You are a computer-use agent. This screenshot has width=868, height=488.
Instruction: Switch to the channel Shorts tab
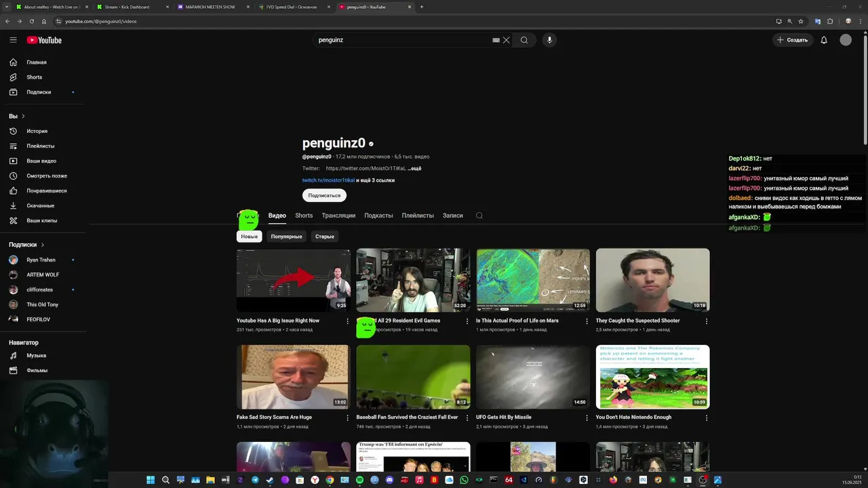[304, 216]
